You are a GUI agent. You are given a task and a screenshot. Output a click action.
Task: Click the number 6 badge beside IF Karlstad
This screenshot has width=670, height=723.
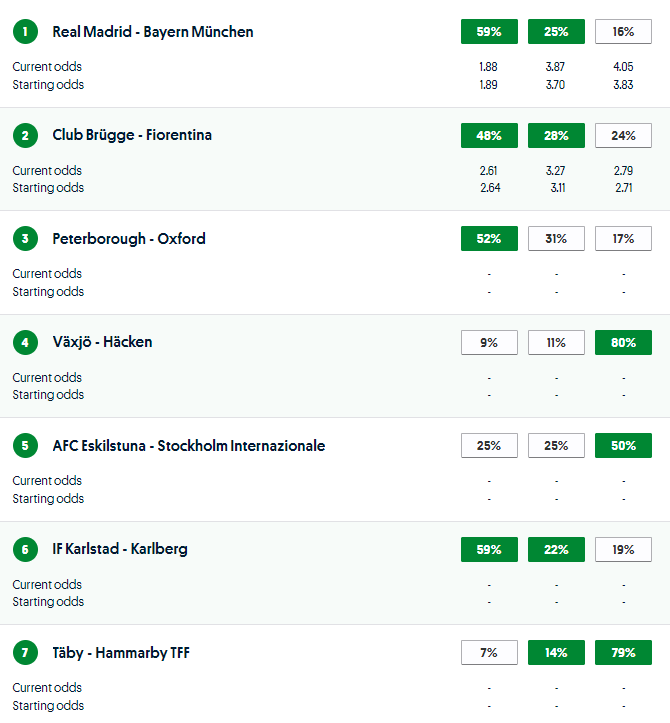click(24, 549)
